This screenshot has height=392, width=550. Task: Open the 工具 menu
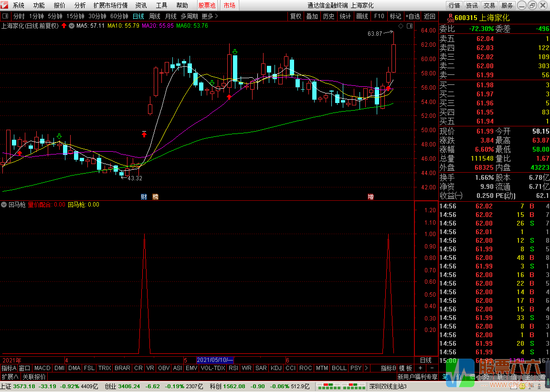pyautogui.click(x=161, y=5)
